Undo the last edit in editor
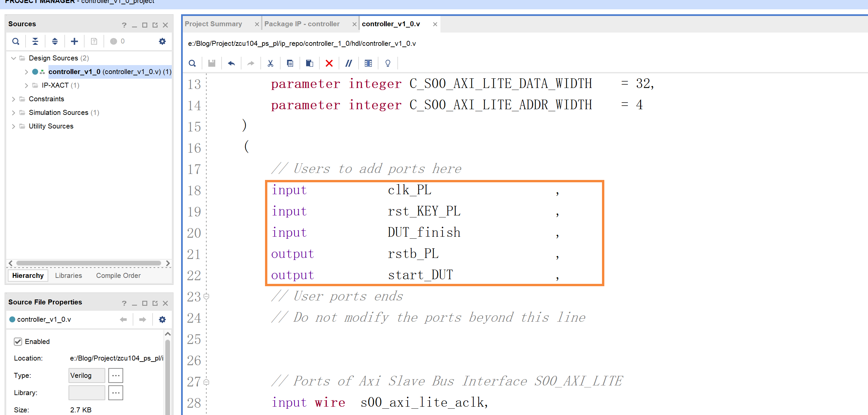The image size is (868, 415). pos(231,63)
